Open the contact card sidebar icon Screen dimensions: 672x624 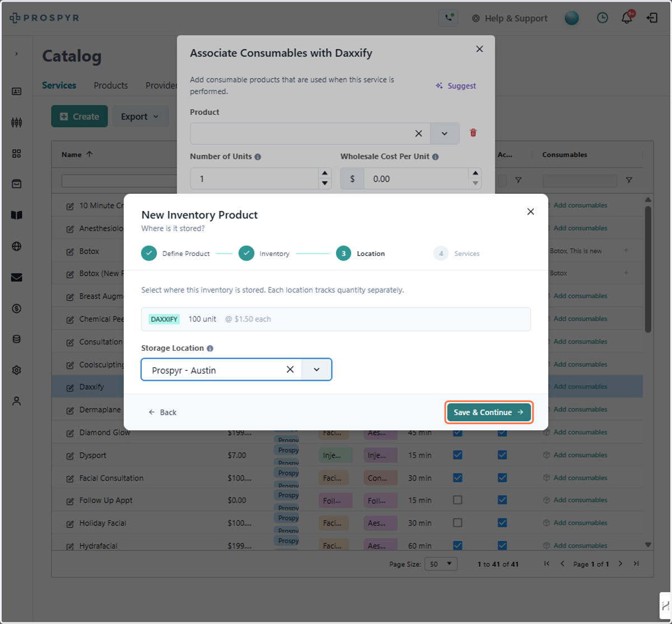pos(16,91)
